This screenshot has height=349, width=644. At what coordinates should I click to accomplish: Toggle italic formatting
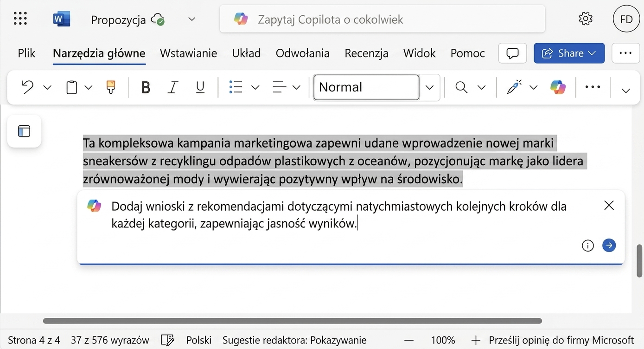tap(173, 87)
